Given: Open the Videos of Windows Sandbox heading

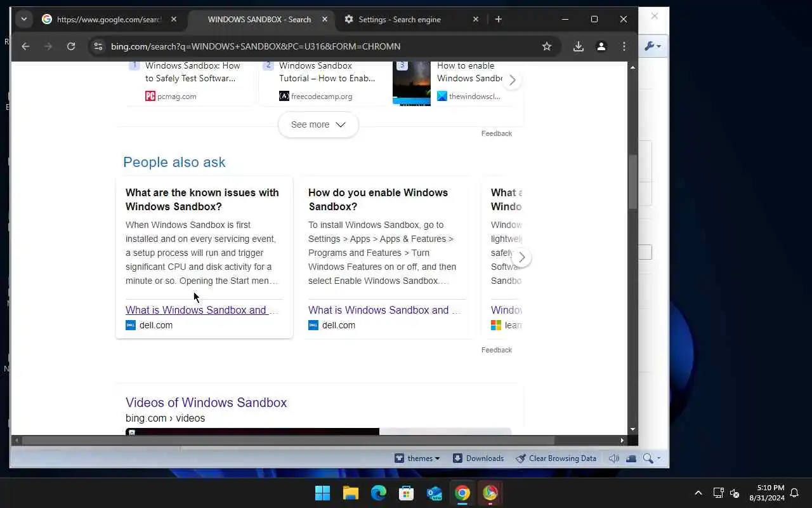Looking at the screenshot, I should [206, 403].
